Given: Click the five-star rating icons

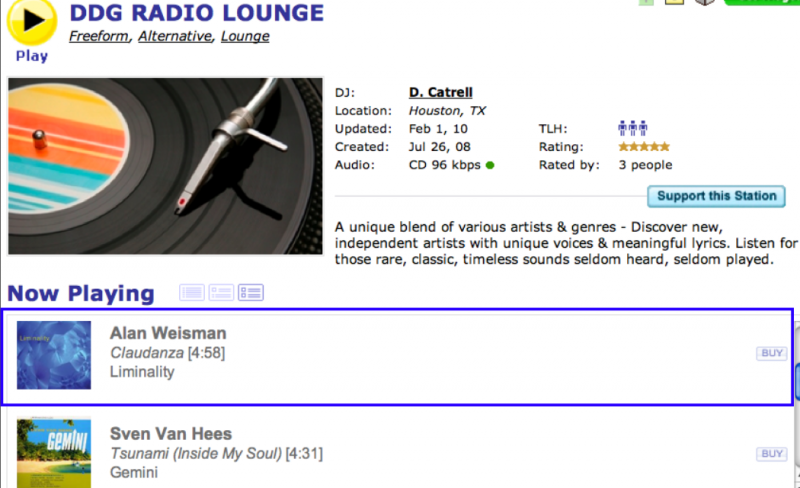Looking at the screenshot, I should (x=644, y=147).
